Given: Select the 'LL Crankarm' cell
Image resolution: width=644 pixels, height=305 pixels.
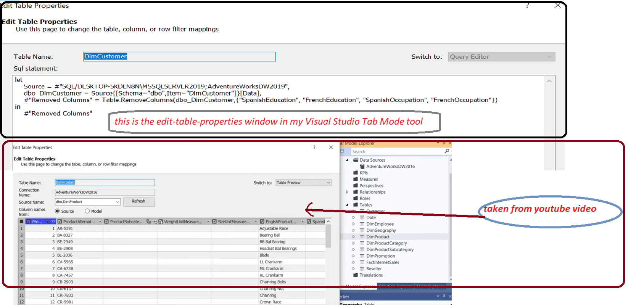Looking at the screenshot, I should click(282, 262).
